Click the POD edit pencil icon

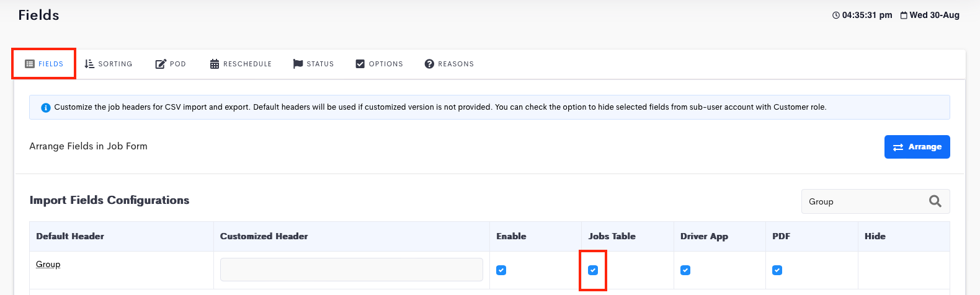(x=161, y=64)
